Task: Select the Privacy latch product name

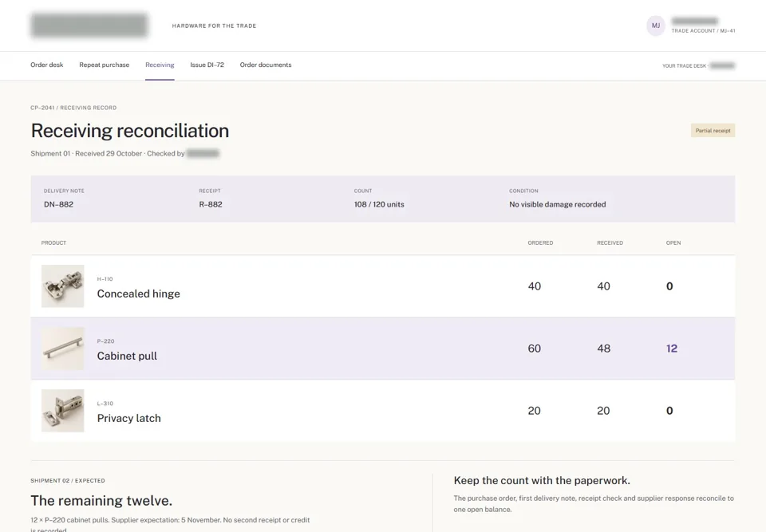Action: coord(129,418)
